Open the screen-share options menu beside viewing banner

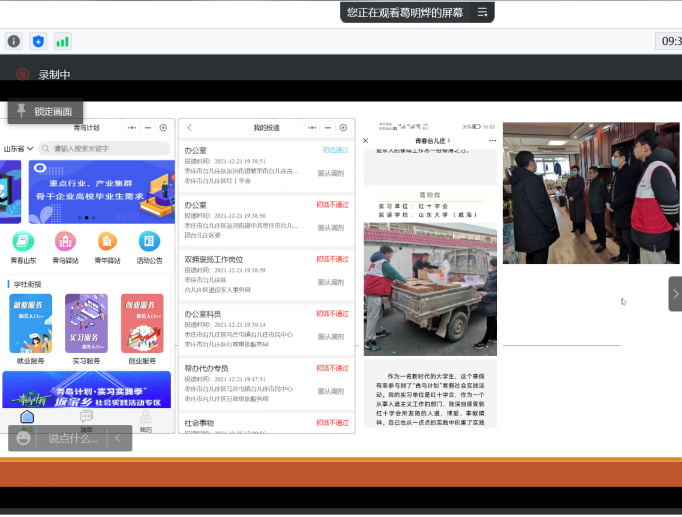[x=482, y=12]
